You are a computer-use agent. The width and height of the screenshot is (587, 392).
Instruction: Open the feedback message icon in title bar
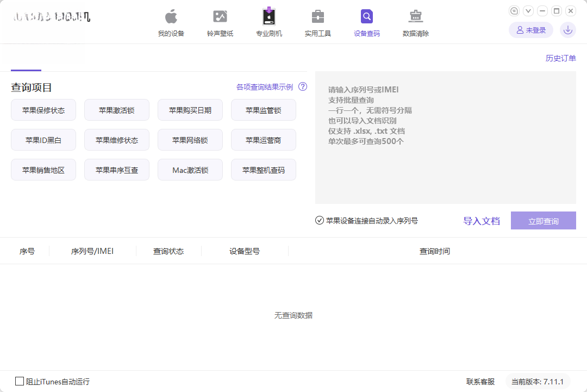click(x=514, y=11)
